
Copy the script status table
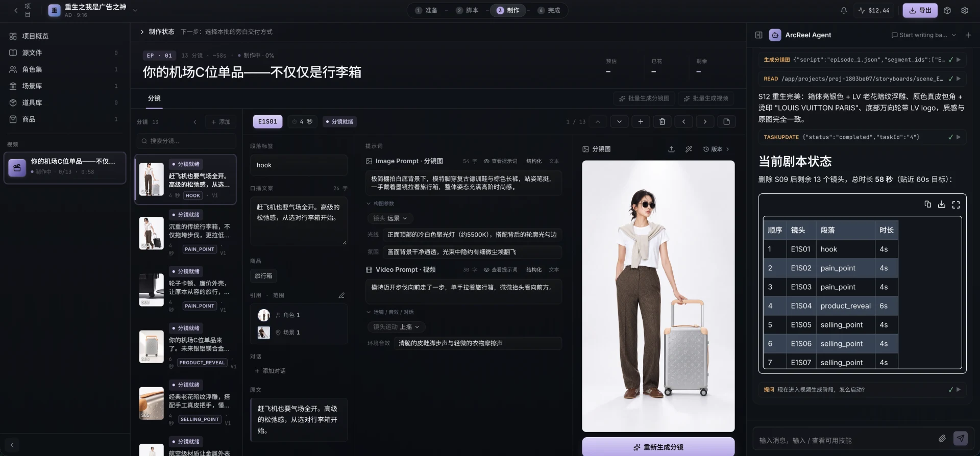pos(928,205)
